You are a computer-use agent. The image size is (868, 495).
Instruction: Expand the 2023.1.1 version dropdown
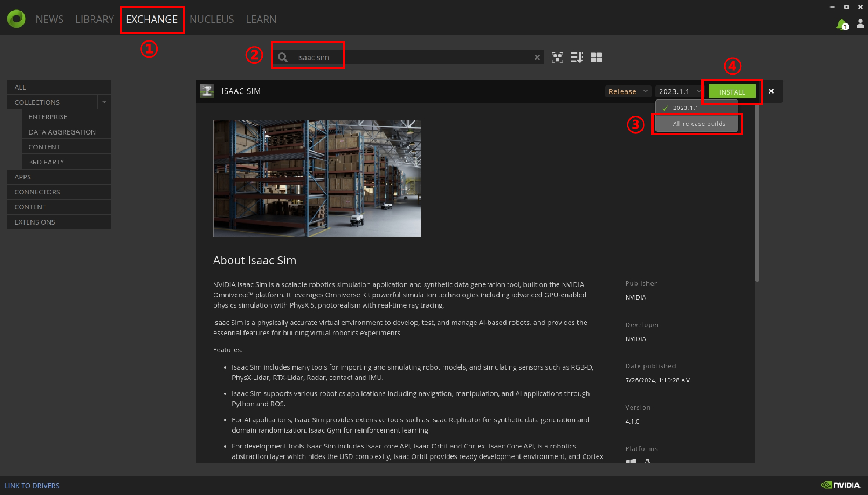point(679,91)
